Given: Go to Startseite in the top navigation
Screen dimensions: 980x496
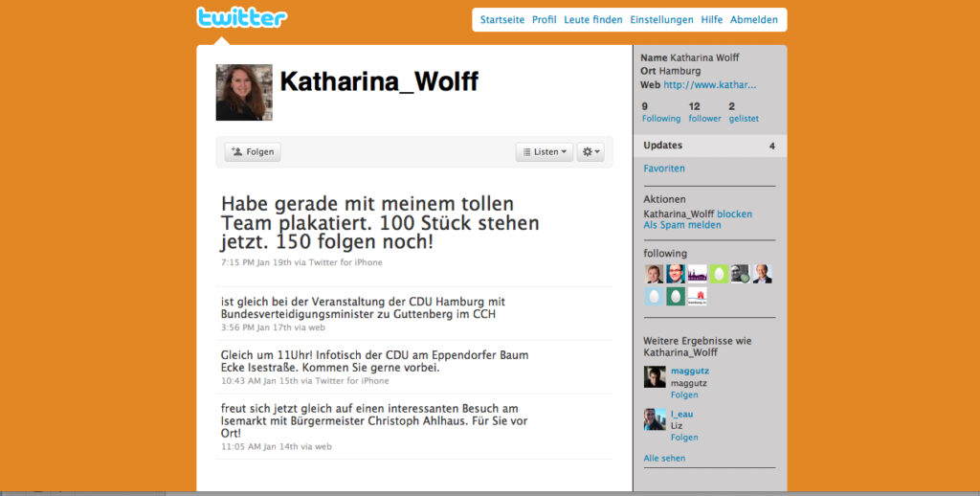Looking at the screenshot, I should coord(502,19).
